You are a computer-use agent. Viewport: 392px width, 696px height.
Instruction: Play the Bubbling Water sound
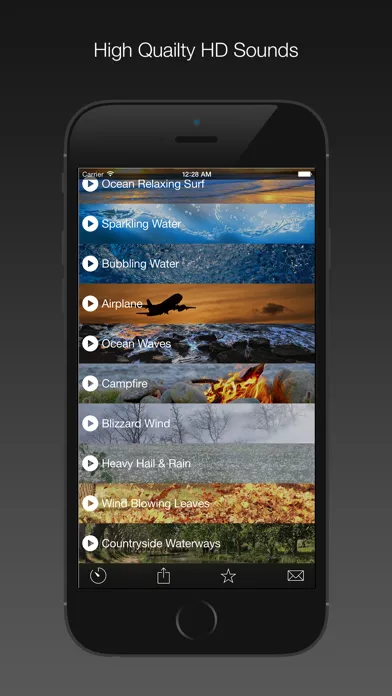(90, 264)
